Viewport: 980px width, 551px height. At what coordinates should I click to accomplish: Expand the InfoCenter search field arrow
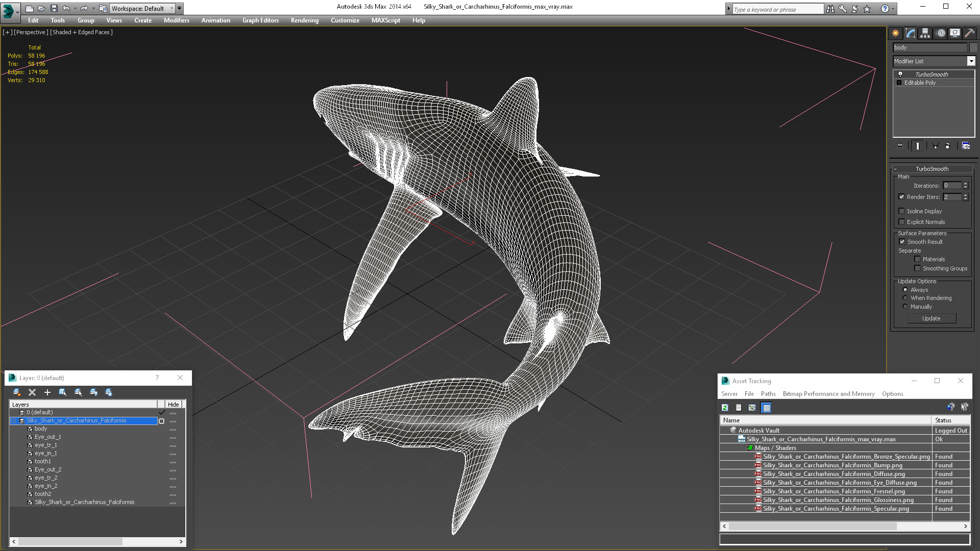coord(728,9)
